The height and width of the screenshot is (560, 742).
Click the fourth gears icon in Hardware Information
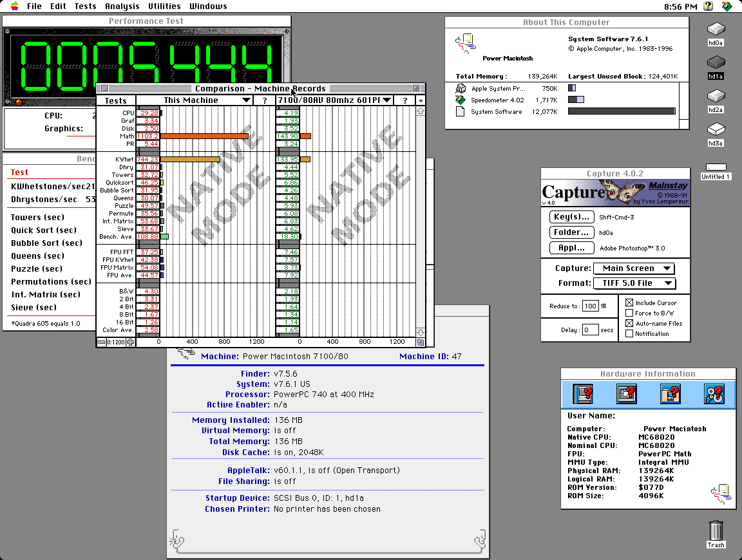[x=714, y=393]
